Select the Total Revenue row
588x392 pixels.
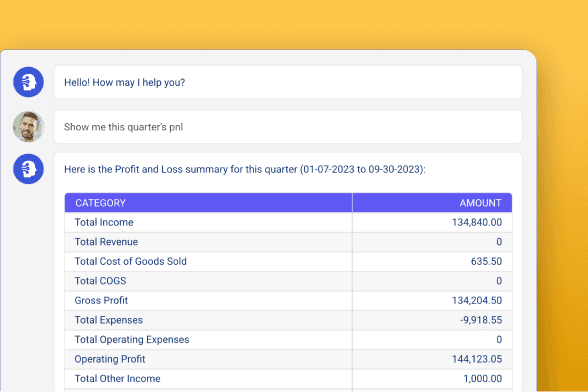point(288,242)
